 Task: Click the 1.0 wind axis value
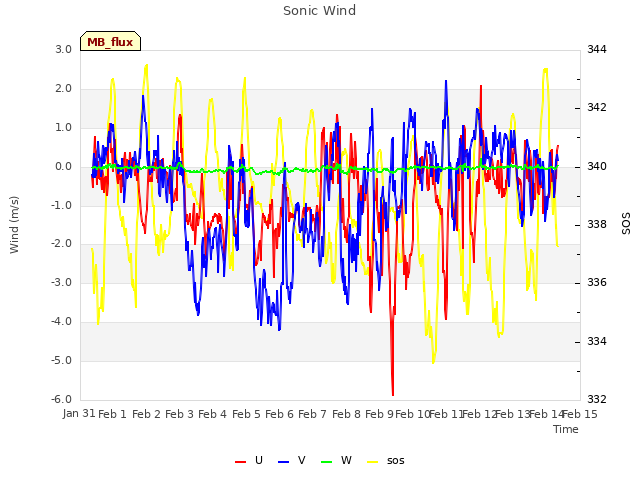(64, 128)
